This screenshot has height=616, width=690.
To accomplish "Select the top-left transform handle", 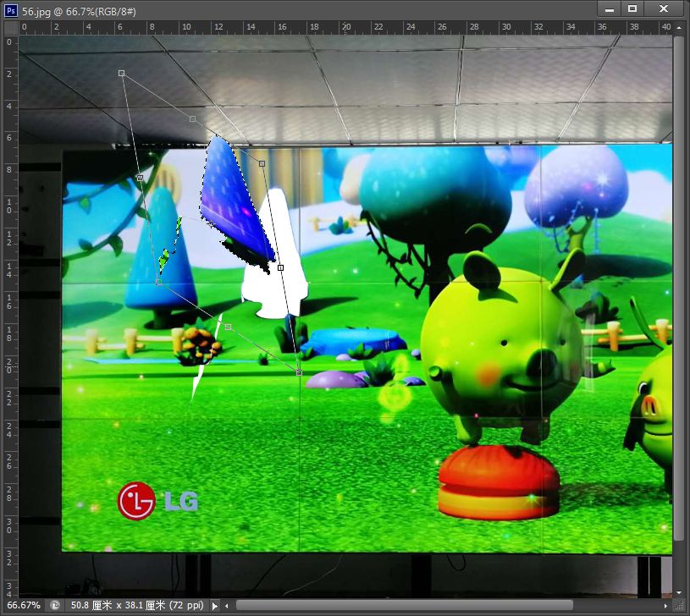I will [x=123, y=74].
